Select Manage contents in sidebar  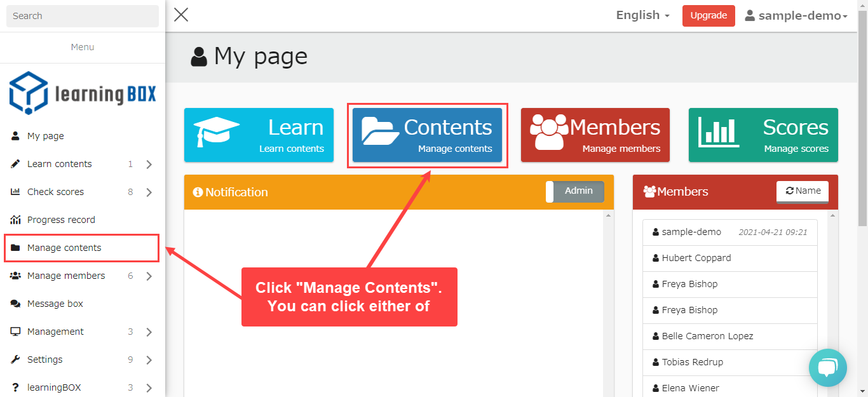click(x=64, y=248)
